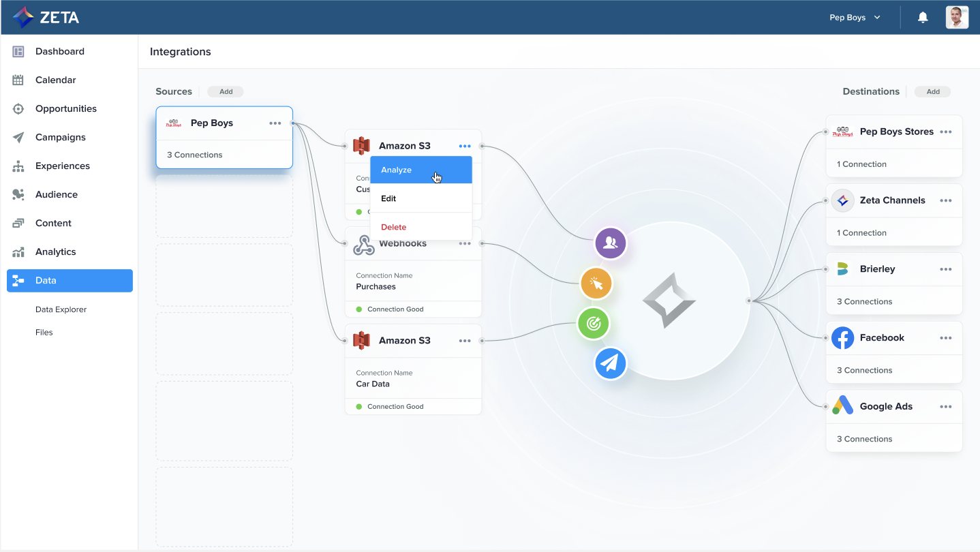Click the green target circle icon

[594, 324]
